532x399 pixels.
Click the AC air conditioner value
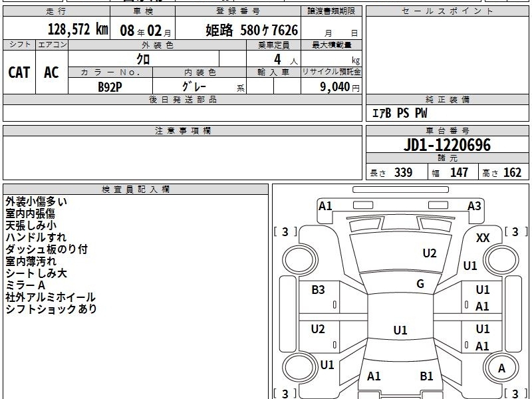(52, 72)
